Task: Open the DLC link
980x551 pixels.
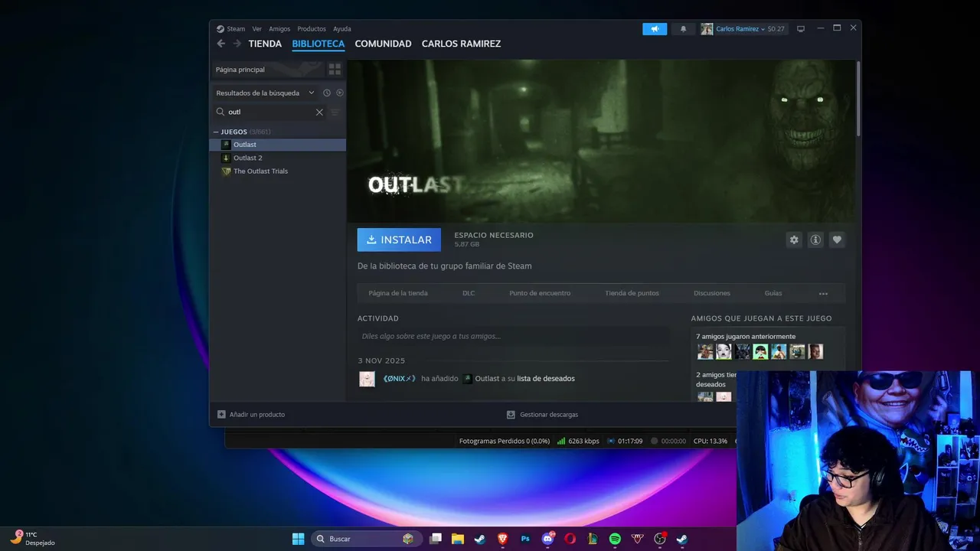Action: pos(469,293)
